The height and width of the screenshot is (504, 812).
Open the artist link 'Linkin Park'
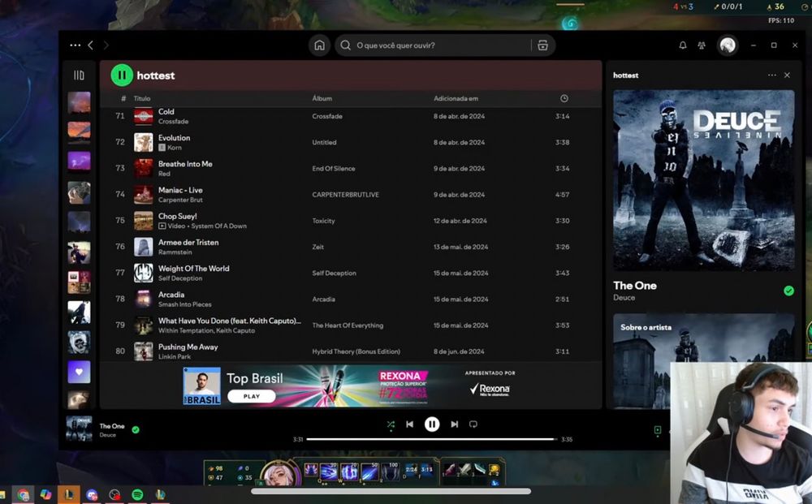point(175,356)
